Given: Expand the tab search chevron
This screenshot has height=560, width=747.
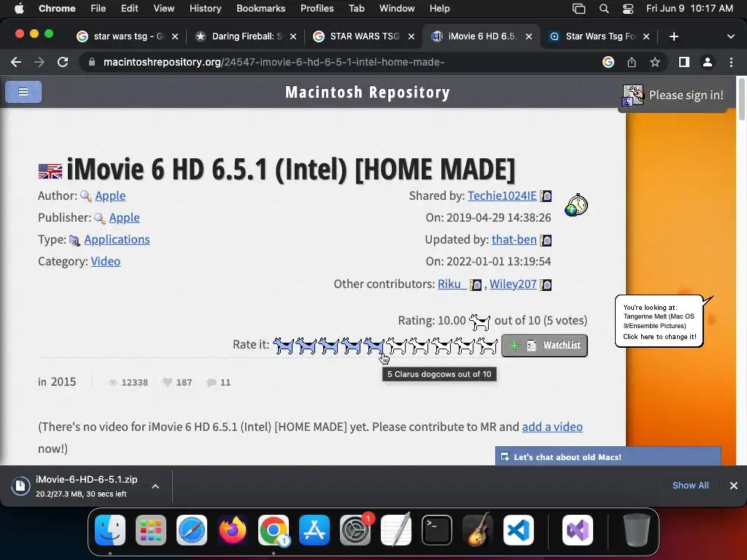Looking at the screenshot, I should click(731, 36).
